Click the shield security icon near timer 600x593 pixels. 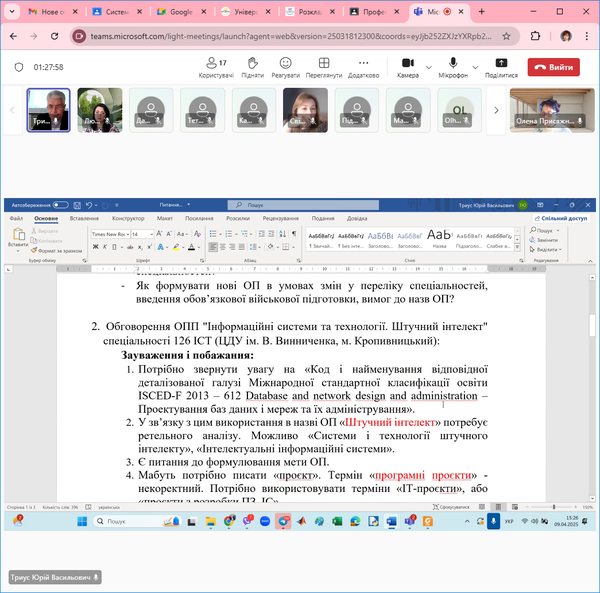click(x=18, y=67)
